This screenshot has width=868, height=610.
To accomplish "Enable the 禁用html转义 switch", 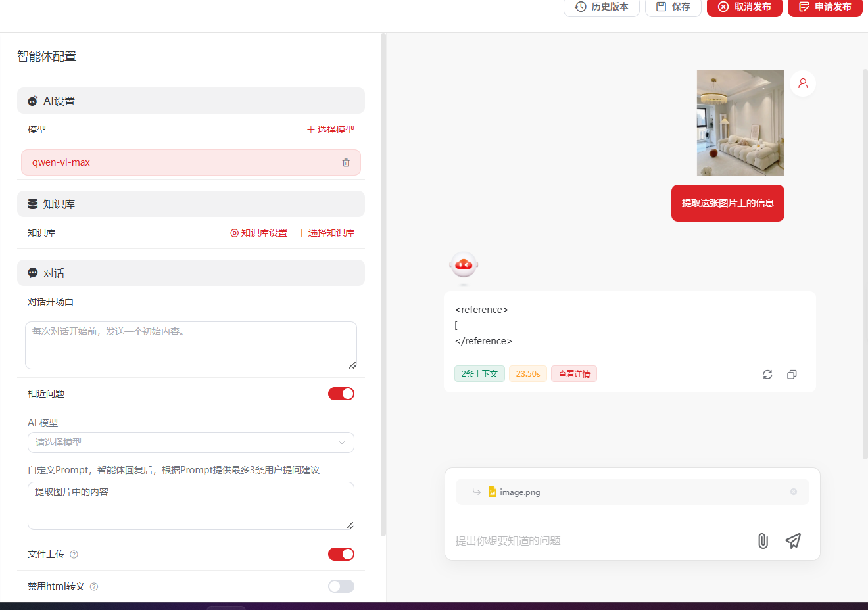I will [x=341, y=586].
